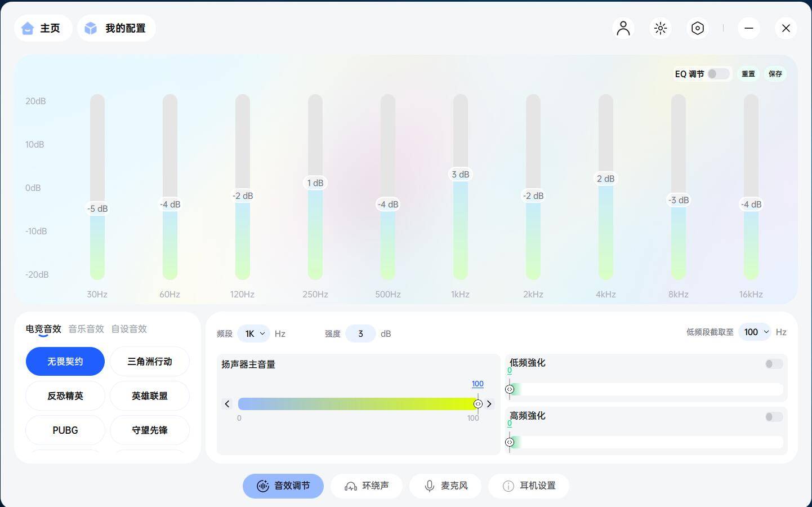Click the volume value 100 label
The width and height of the screenshot is (812, 507).
[x=478, y=384]
